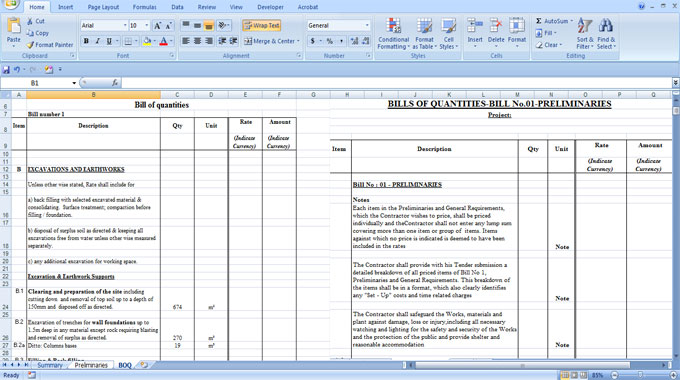Open the font size dropdown
680x380 pixels.
(x=147, y=26)
